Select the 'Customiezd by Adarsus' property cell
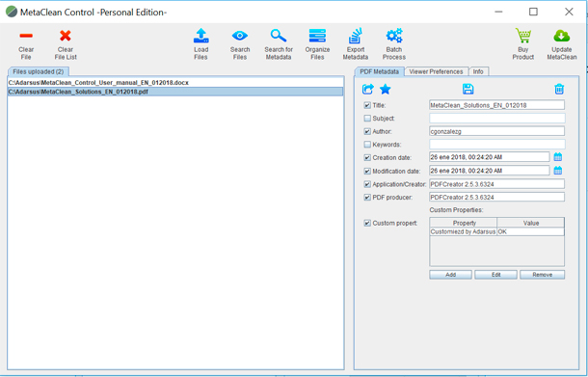 coord(463,231)
